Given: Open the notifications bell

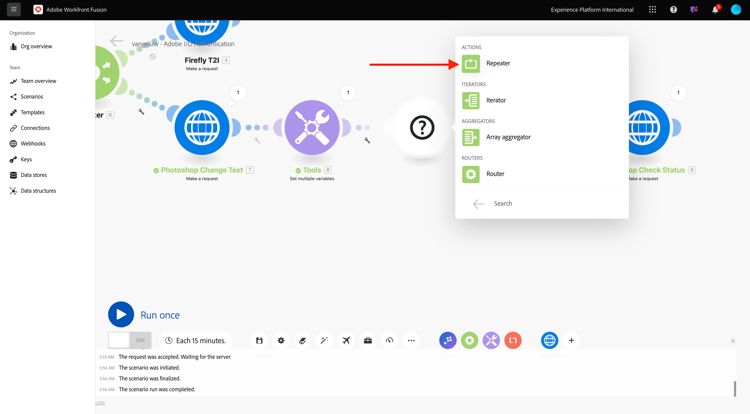Looking at the screenshot, I should click(716, 10).
